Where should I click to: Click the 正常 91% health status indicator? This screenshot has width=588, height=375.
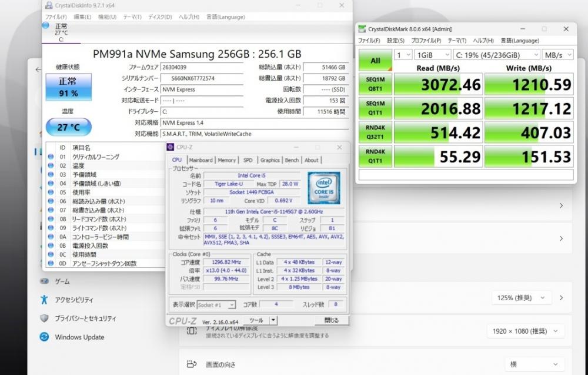pos(68,87)
